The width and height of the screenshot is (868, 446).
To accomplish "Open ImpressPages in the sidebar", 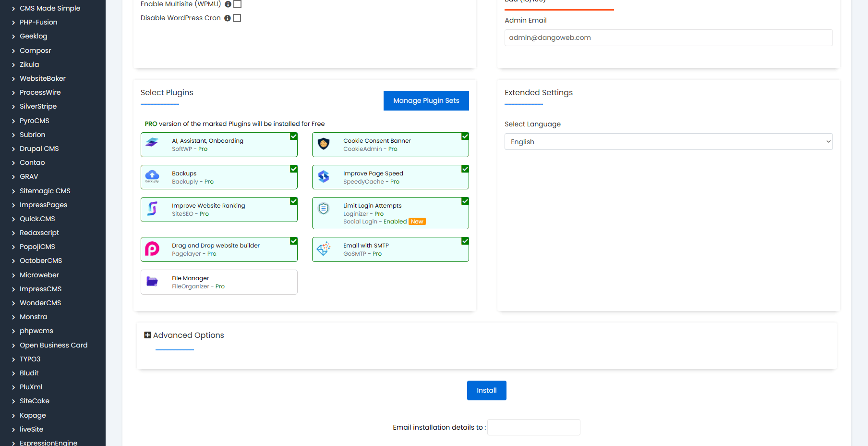I will coord(43,205).
